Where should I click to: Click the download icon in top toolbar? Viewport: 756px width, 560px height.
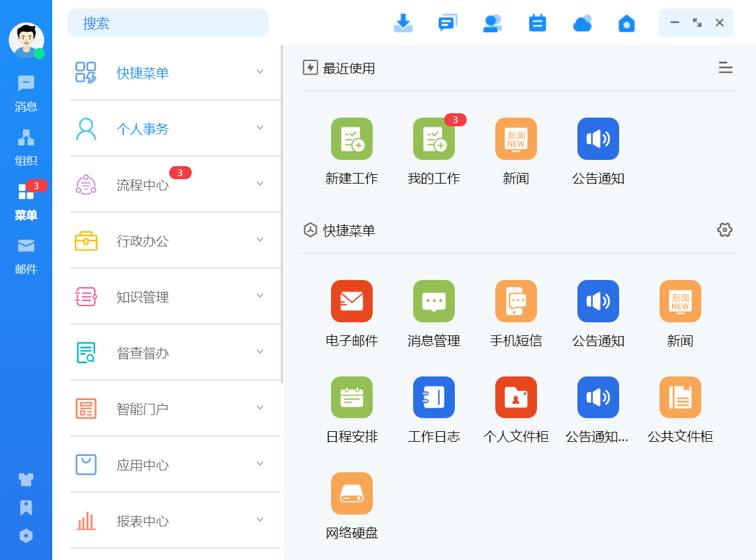click(403, 23)
